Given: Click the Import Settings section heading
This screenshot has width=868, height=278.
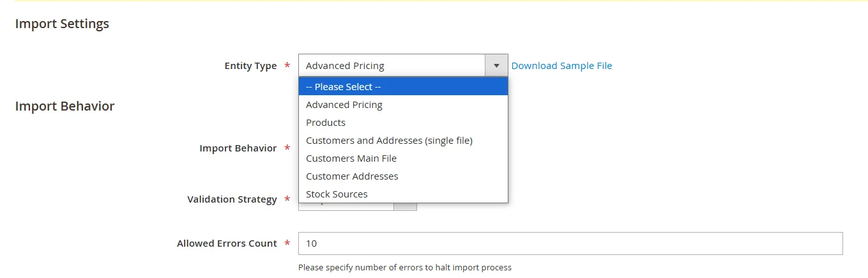Looking at the screenshot, I should coord(62,24).
